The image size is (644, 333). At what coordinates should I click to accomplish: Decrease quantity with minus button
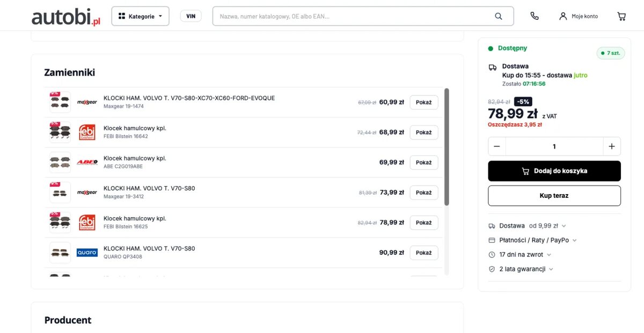[497, 146]
